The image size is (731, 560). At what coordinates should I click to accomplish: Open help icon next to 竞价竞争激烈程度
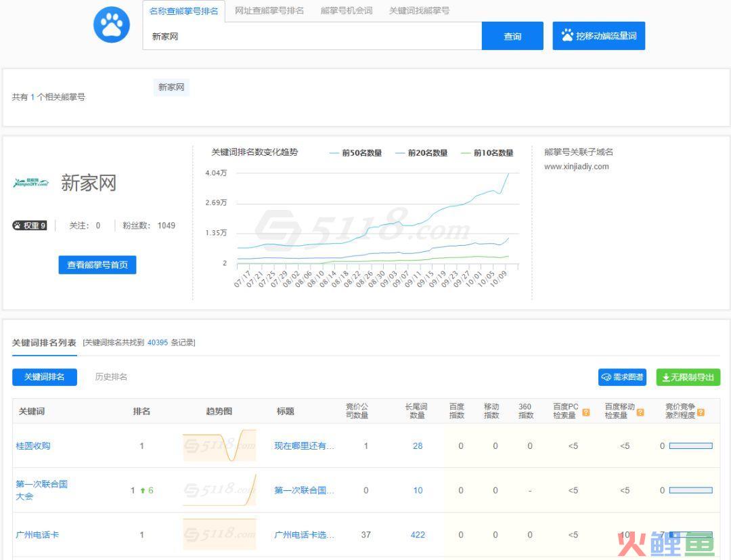701,412
